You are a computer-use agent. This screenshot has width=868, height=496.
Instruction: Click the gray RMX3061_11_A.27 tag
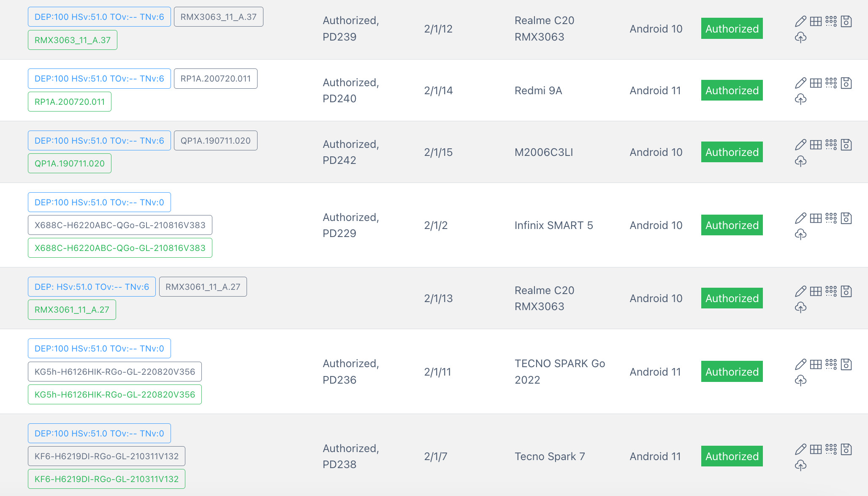(x=203, y=287)
